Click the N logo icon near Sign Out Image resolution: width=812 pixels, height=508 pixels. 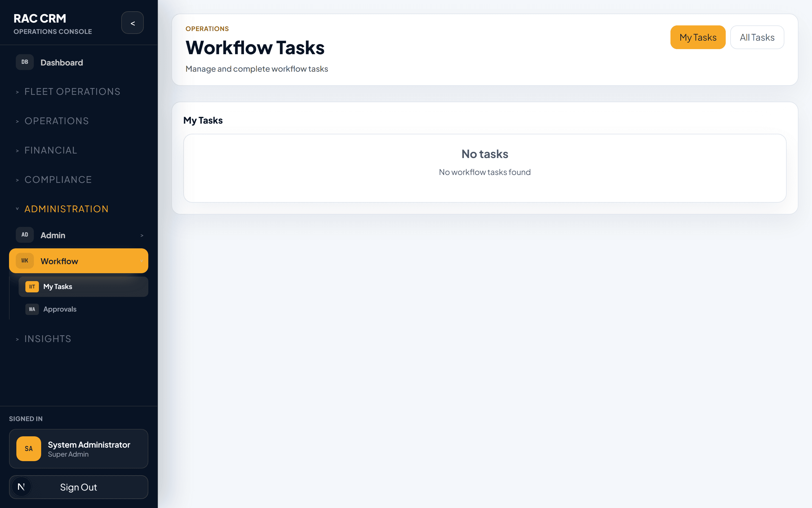point(21,487)
